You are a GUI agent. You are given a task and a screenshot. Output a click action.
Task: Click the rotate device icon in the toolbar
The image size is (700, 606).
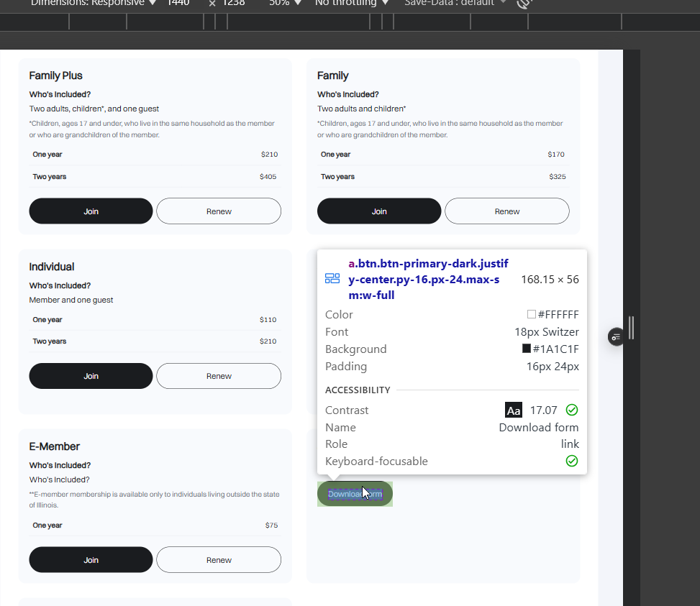pyautogui.click(x=524, y=3)
